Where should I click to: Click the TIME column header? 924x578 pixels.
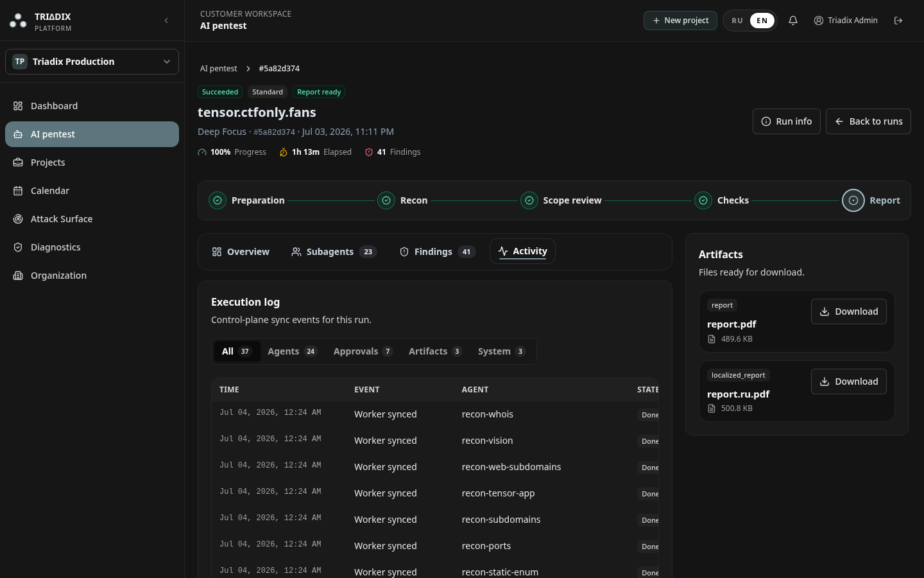coord(229,390)
